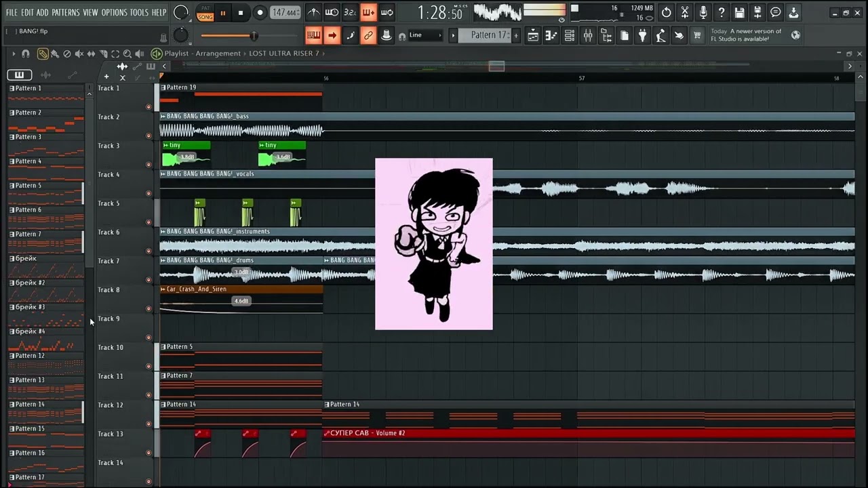
Task: Open playlist snap magnet icon
Action: [x=26, y=54]
